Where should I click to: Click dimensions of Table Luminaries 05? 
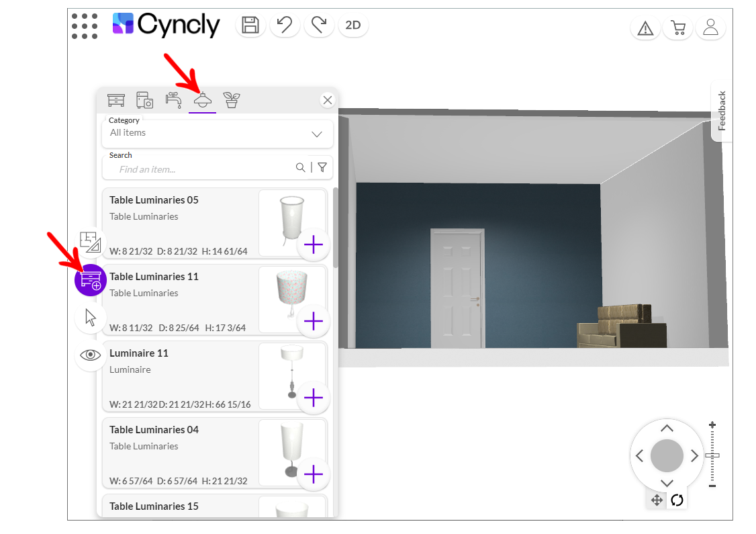(179, 251)
